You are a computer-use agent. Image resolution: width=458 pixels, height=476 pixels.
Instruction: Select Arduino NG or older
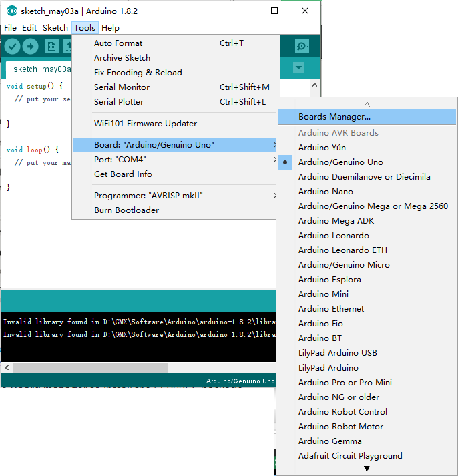tap(367, 397)
